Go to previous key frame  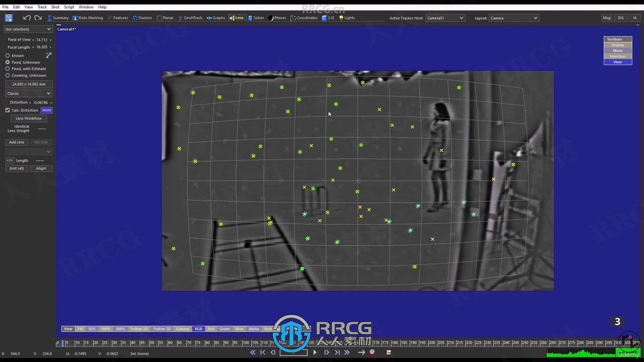pyautogui.click(x=263, y=352)
